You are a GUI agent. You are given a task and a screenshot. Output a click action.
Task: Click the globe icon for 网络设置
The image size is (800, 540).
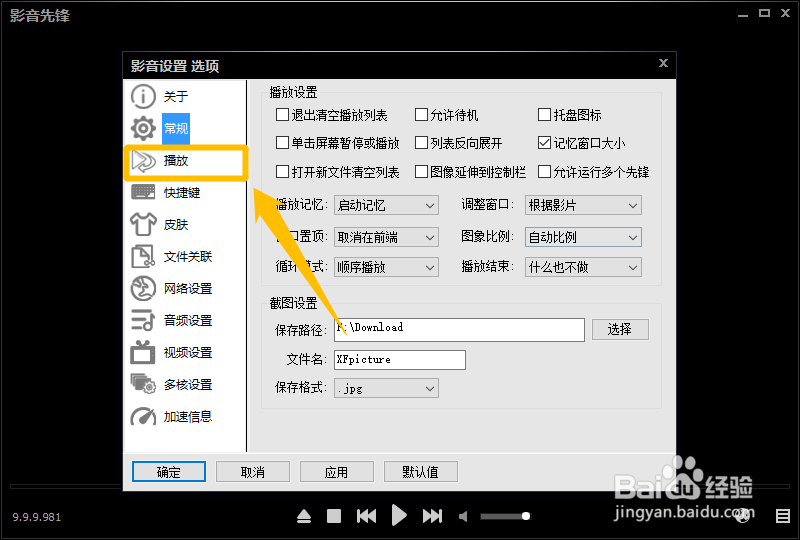pyautogui.click(x=143, y=288)
